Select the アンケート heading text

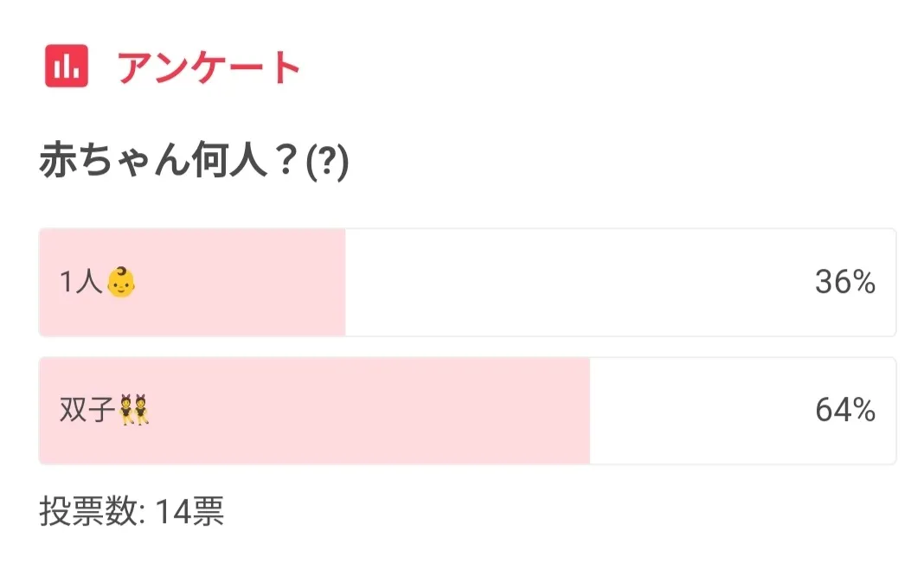coord(209,67)
